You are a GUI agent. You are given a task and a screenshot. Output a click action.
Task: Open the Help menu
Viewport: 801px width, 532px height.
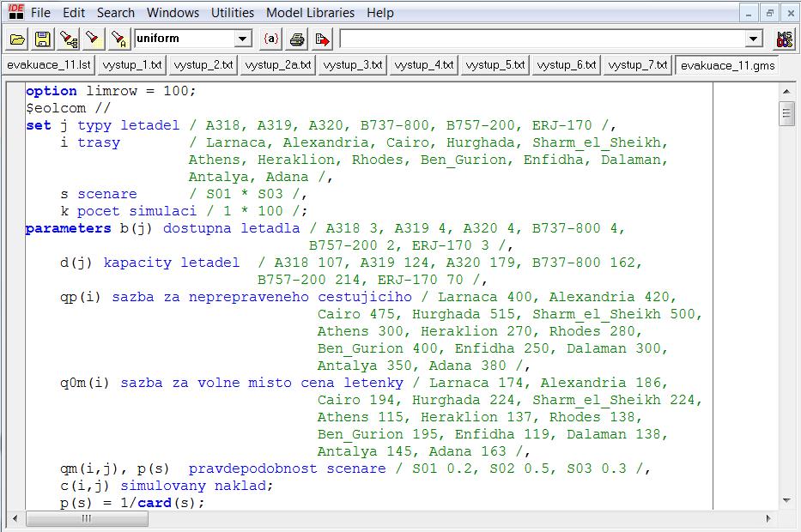coord(380,13)
